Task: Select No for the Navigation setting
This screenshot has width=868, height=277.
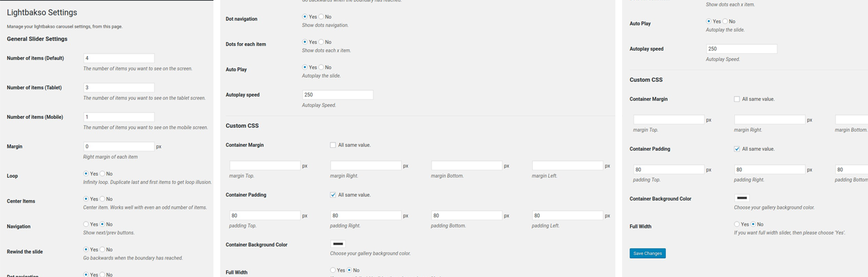Action: click(x=102, y=224)
